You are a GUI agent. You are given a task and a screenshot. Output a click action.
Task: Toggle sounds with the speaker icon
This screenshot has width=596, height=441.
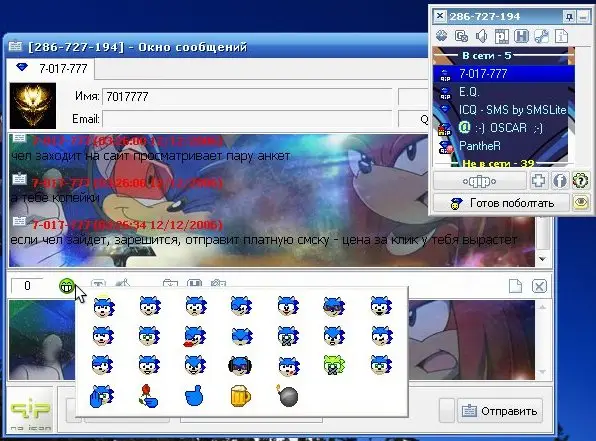482,36
